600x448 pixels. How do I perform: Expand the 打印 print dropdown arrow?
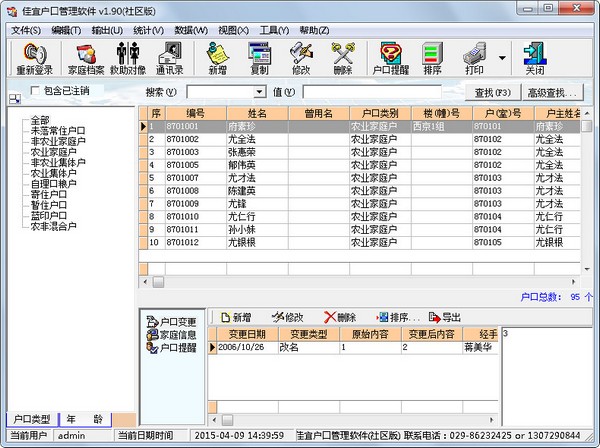(x=500, y=58)
